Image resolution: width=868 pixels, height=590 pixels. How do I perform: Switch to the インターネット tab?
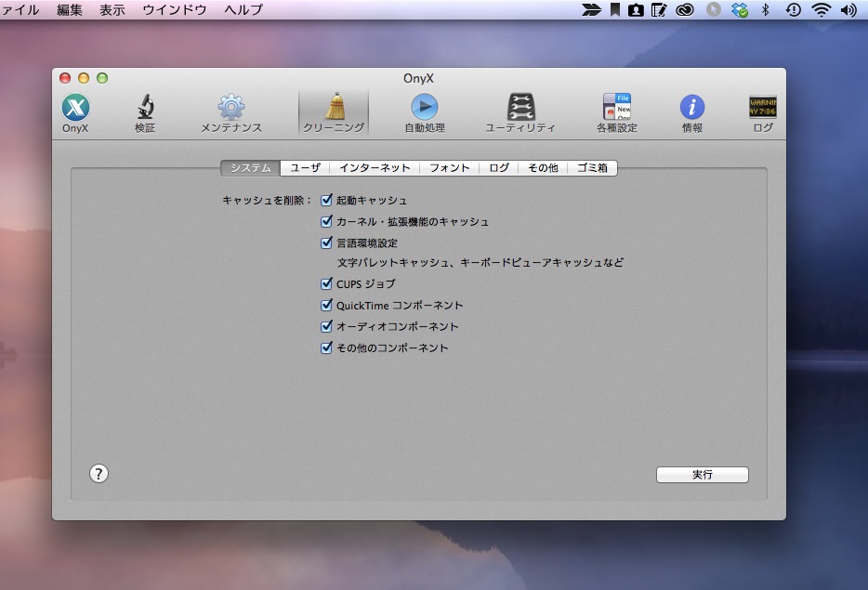click(x=375, y=167)
